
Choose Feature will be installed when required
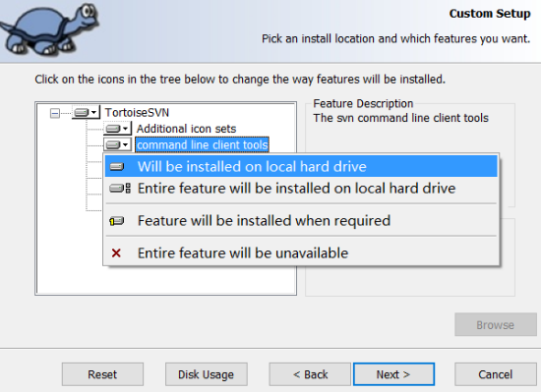pyautogui.click(x=301, y=220)
